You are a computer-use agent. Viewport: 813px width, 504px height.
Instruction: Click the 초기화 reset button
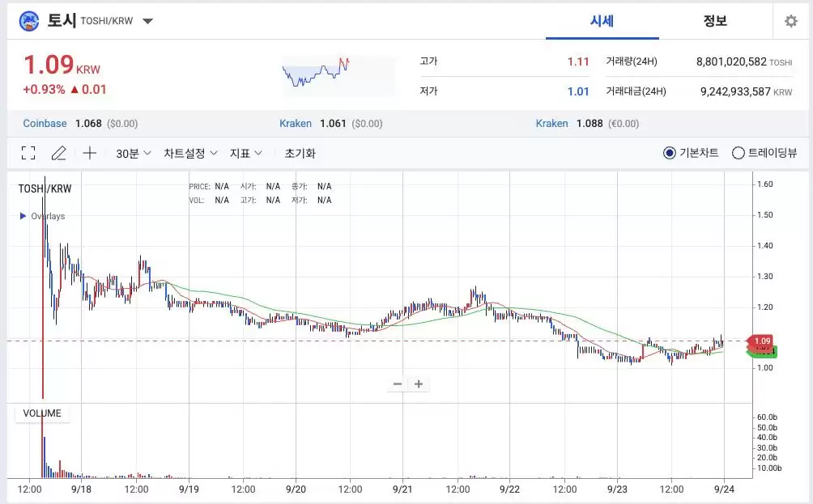(x=300, y=153)
